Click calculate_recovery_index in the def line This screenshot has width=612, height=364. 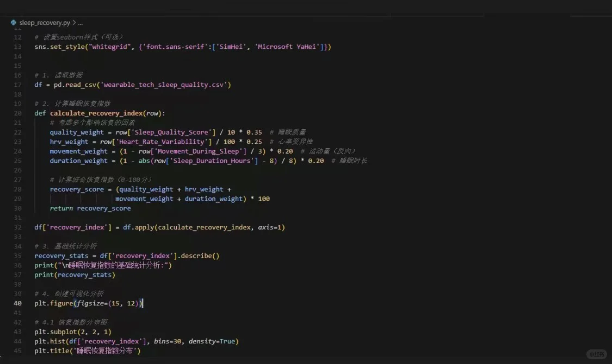pyautogui.click(x=96, y=114)
